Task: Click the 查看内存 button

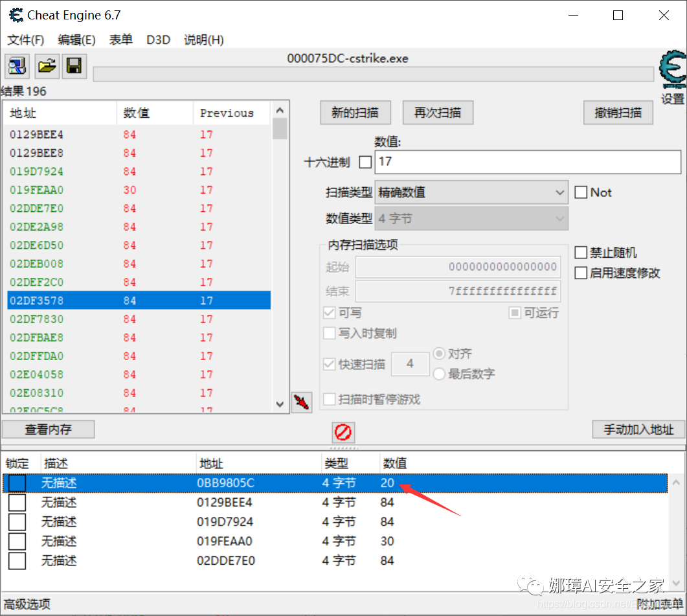Action: pyautogui.click(x=48, y=429)
